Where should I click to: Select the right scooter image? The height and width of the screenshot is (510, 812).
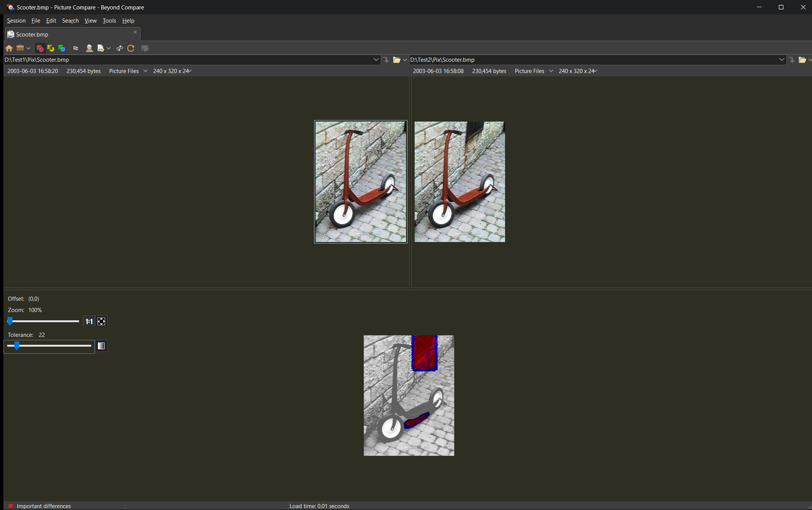click(460, 182)
